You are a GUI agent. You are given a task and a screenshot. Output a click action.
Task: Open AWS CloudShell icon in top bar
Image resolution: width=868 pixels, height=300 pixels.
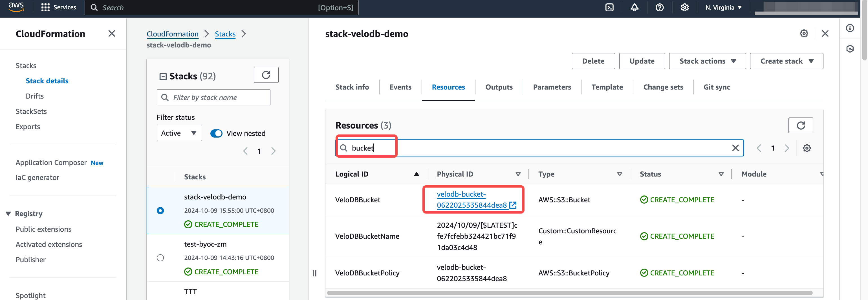609,7
